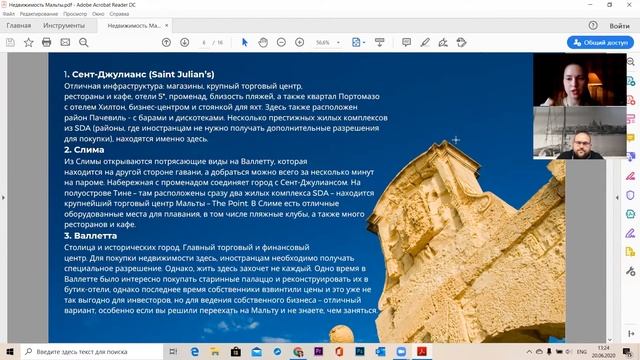640x360 pixels.
Task: Add a comment with the speech bubble icon
Action: coord(406,42)
